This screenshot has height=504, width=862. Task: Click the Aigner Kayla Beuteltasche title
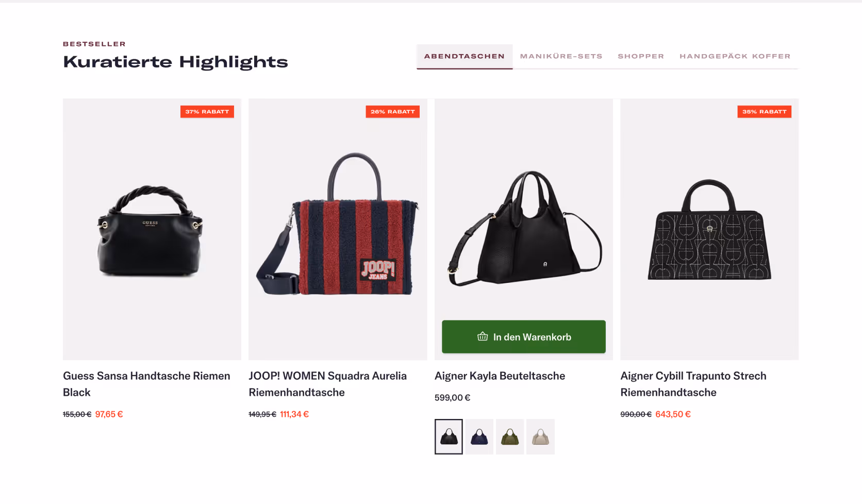click(500, 376)
